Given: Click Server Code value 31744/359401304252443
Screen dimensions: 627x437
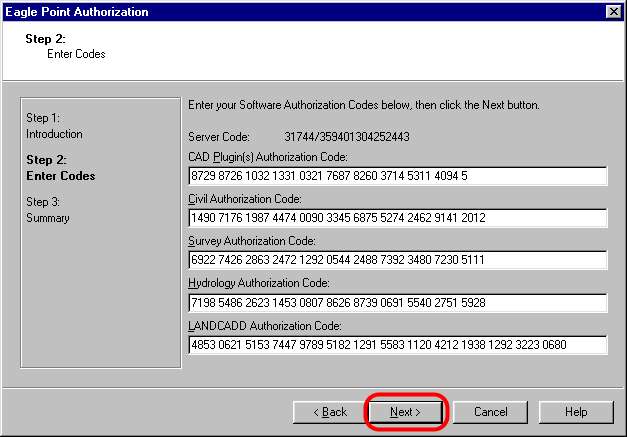Looking at the screenshot, I should 347,137.
